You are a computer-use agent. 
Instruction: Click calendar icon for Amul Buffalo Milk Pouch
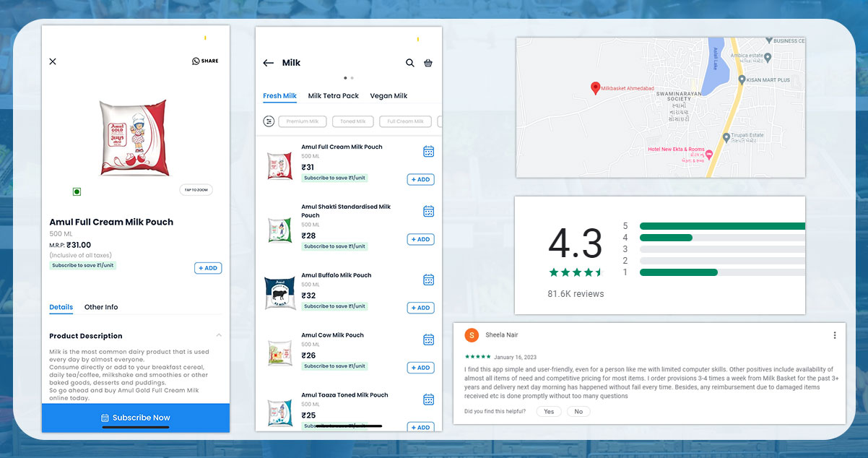point(428,280)
